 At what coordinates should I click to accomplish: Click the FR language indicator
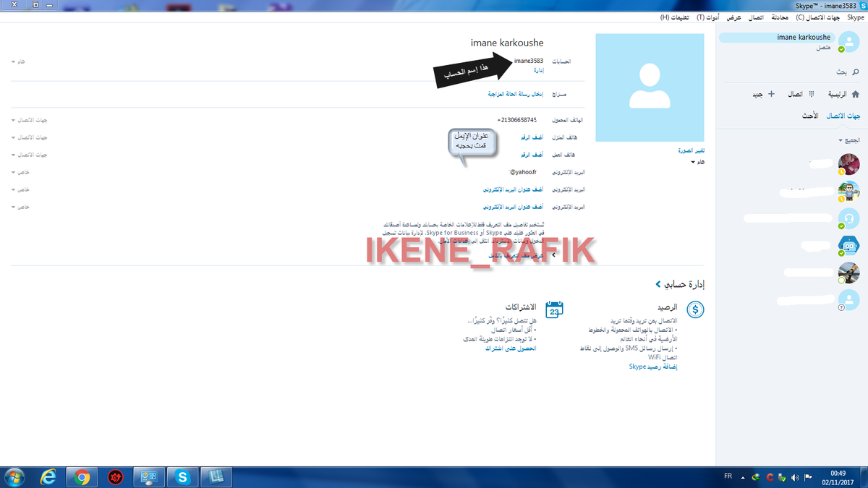[x=727, y=477]
